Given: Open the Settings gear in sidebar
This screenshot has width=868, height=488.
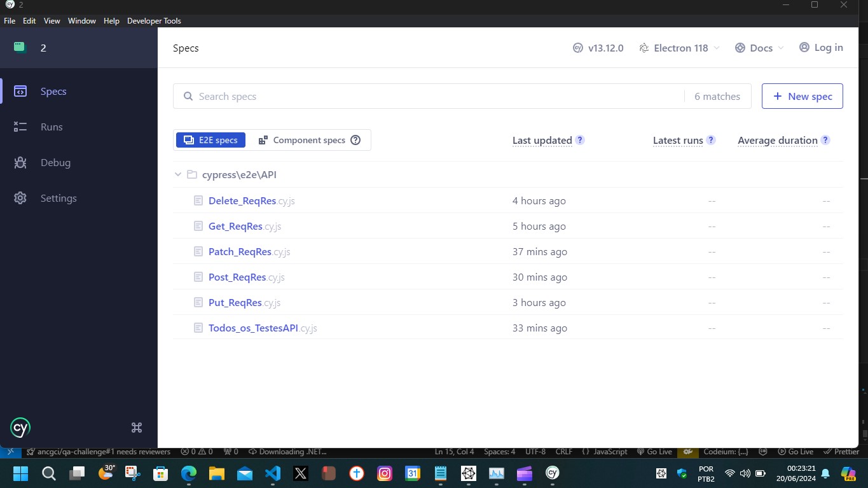Looking at the screenshot, I should coord(20,198).
